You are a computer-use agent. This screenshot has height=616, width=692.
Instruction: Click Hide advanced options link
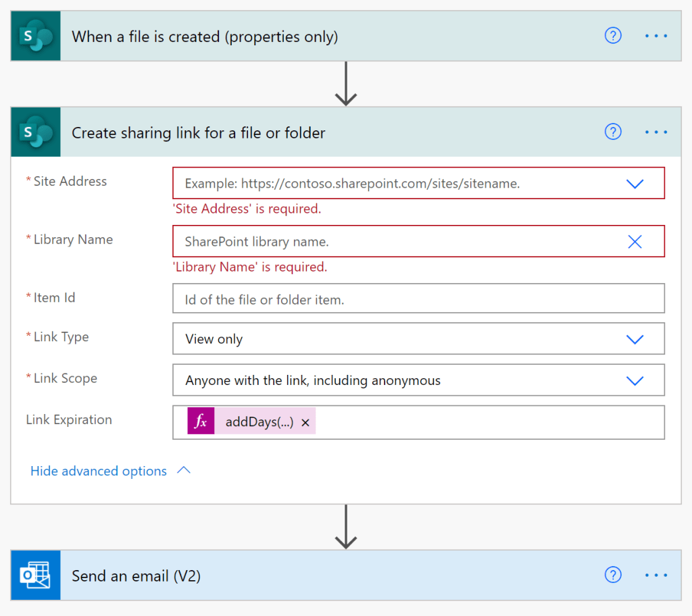click(99, 471)
